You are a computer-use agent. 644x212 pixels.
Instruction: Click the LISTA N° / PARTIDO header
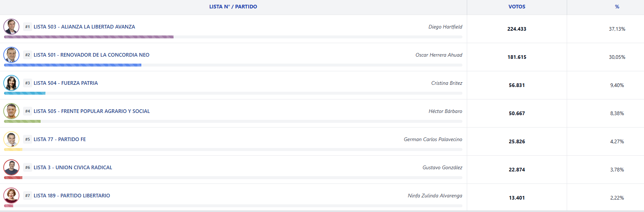[x=233, y=7]
